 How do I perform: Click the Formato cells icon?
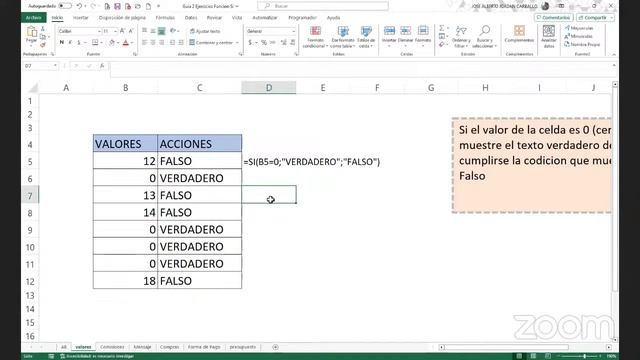coord(423,31)
